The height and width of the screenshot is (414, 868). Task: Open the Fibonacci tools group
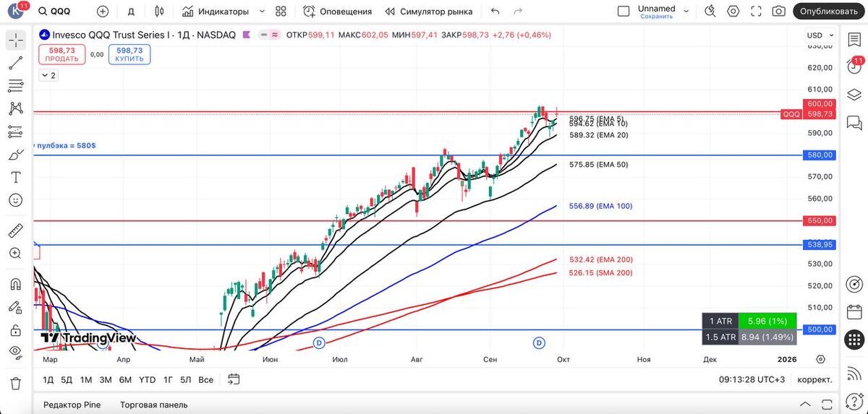pos(16,86)
